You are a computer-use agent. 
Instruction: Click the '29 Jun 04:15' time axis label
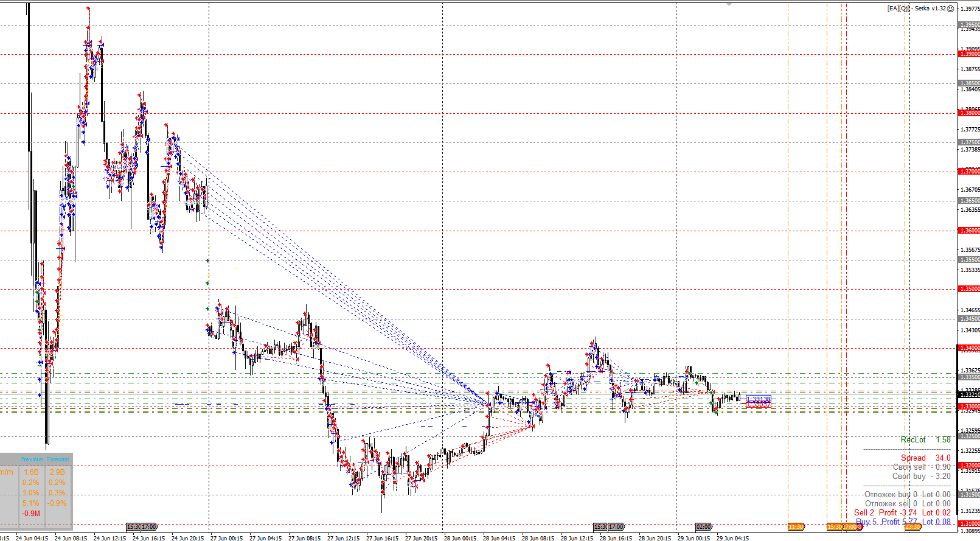732,538
